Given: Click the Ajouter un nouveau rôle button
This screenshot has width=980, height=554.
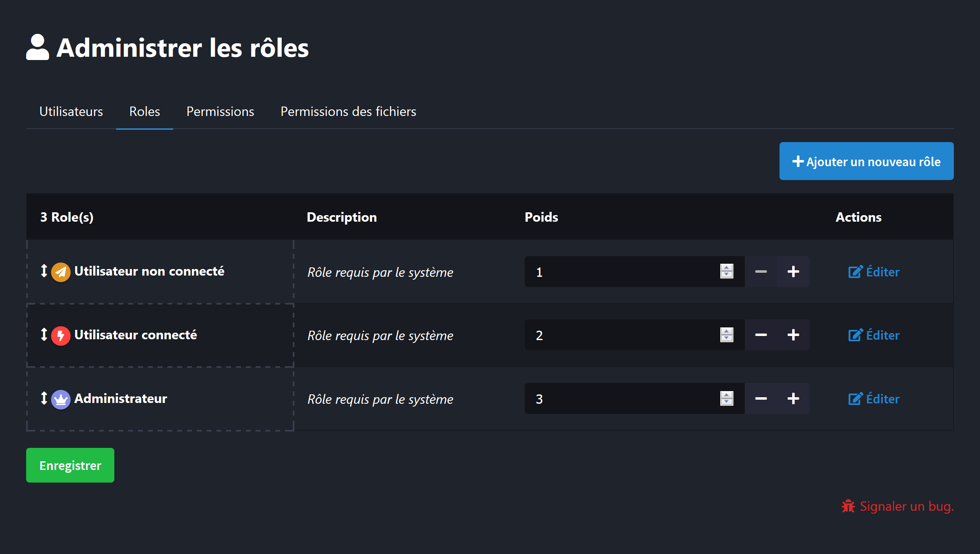Looking at the screenshot, I should [866, 161].
